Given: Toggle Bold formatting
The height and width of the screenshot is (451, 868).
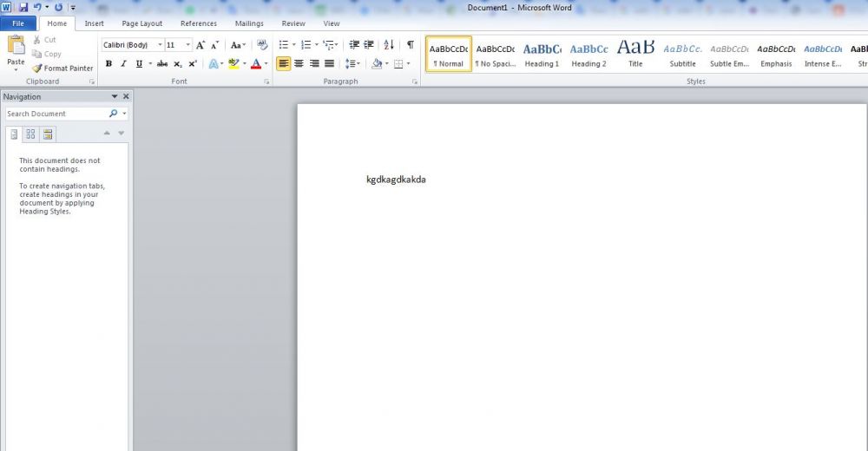Looking at the screenshot, I should coord(108,64).
